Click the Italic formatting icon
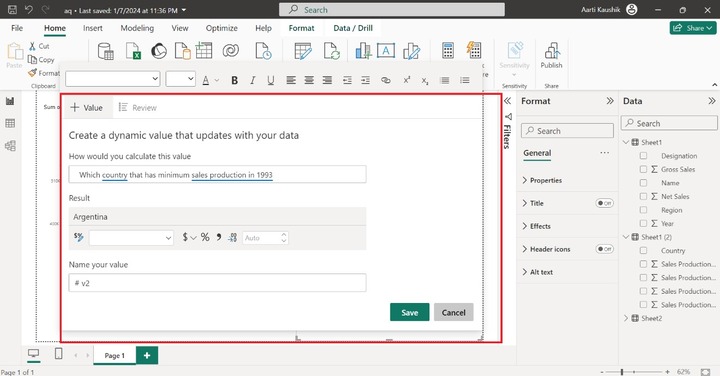This screenshot has width=720, height=376. (253, 80)
